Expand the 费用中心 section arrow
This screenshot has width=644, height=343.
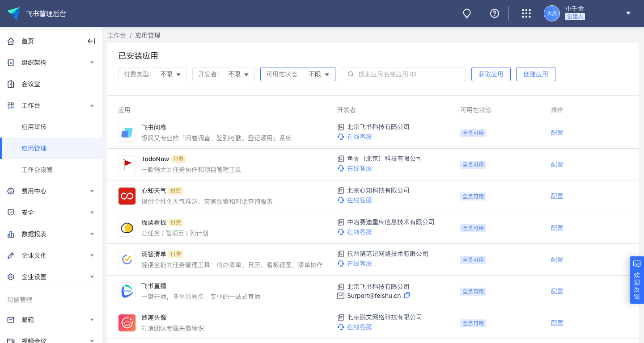point(92,191)
